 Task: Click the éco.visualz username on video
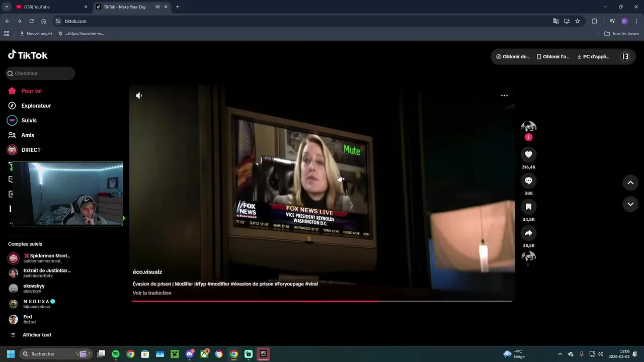pos(147,272)
